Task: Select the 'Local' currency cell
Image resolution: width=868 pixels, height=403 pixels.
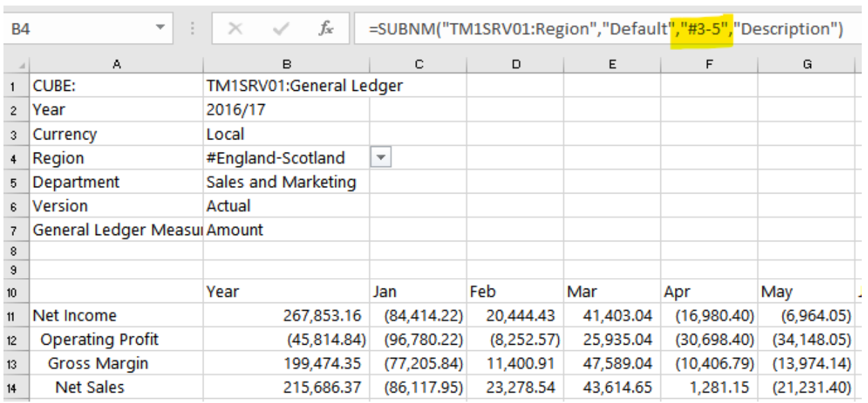Action: tap(286, 135)
